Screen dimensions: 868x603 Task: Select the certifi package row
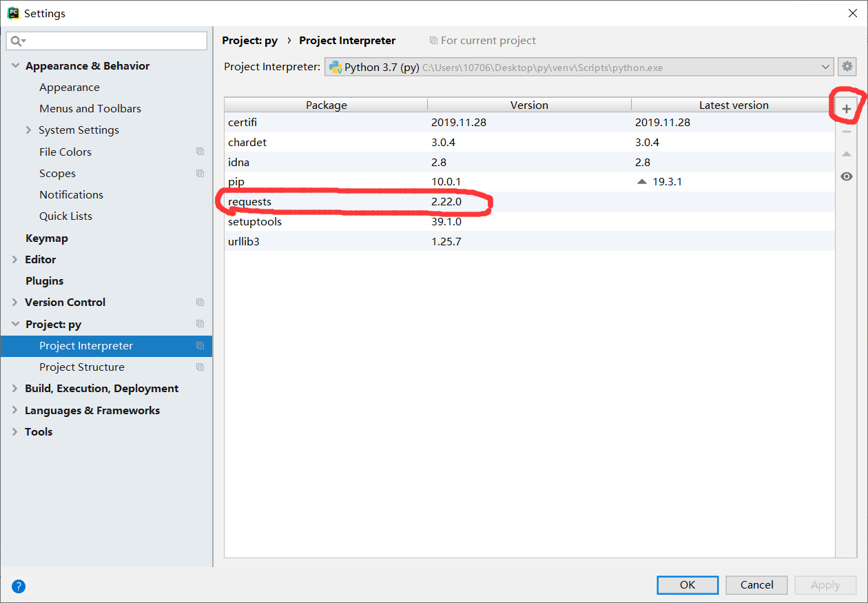tap(529, 123)
